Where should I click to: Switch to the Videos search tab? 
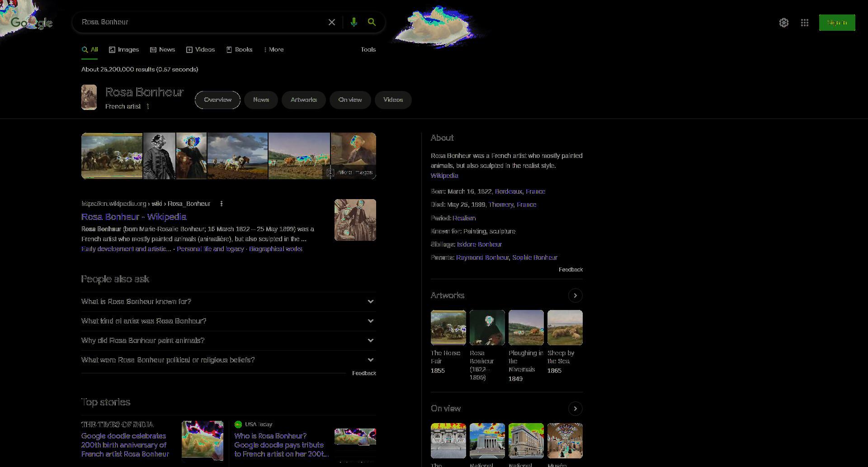[x=201, y=50]
